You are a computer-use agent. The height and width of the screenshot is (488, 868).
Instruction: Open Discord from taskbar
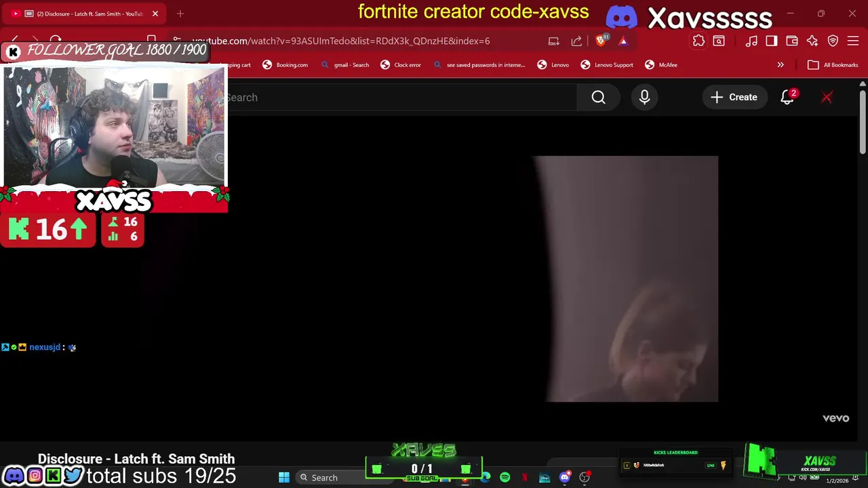(564, 477)
